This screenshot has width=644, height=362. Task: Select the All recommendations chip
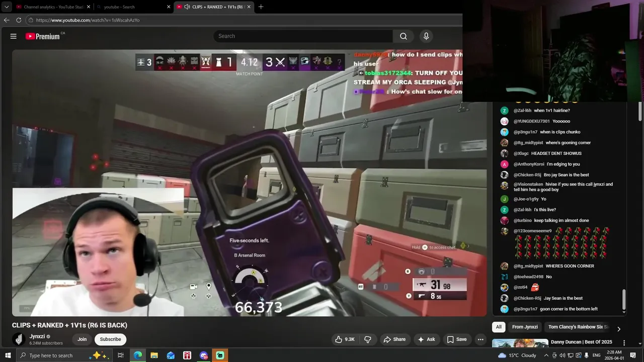click(x=499, y=327)
